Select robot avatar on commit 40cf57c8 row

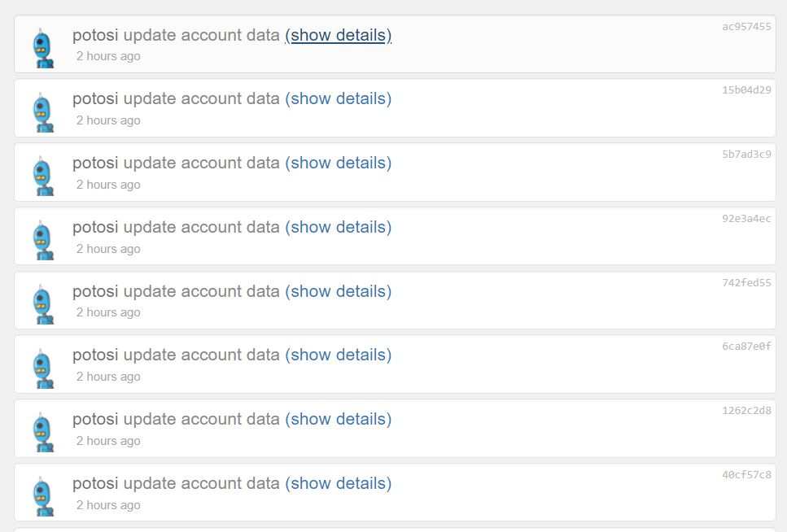click(44, 497)
